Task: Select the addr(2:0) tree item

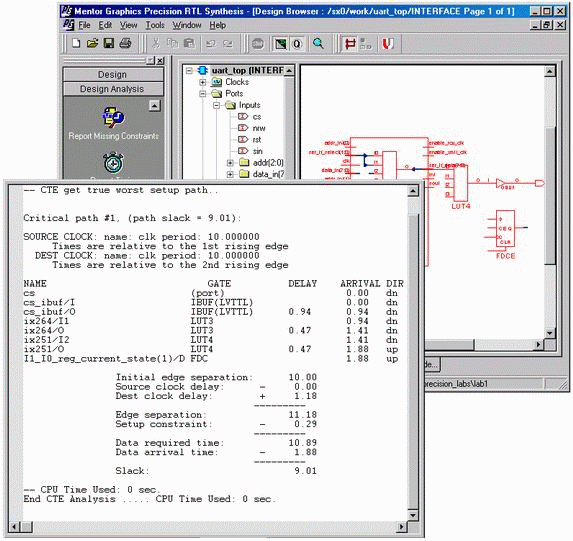Action: pyautogui.click(x=268, y=163)
